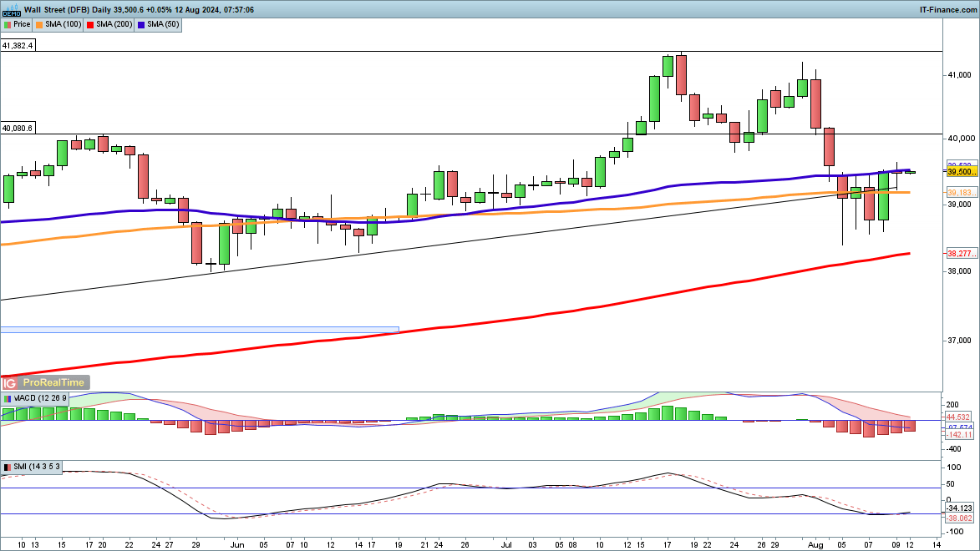980x551 pixels.
Task: Click the IG logo icon
Action: 9,383
